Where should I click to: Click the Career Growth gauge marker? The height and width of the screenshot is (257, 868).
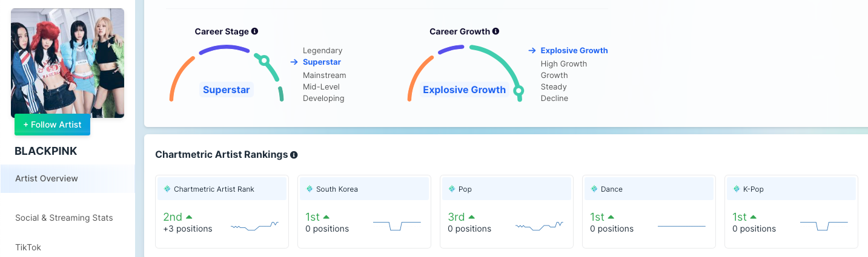coord(518,91)
